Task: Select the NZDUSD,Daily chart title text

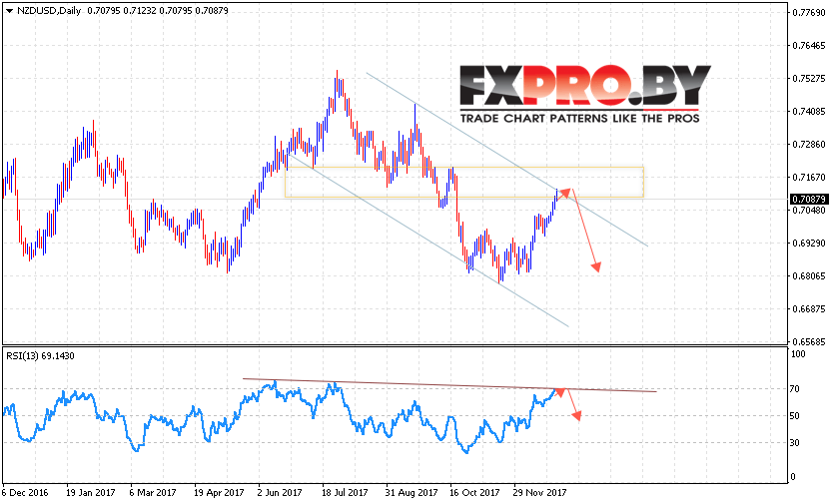Action: tap(49, 11)
